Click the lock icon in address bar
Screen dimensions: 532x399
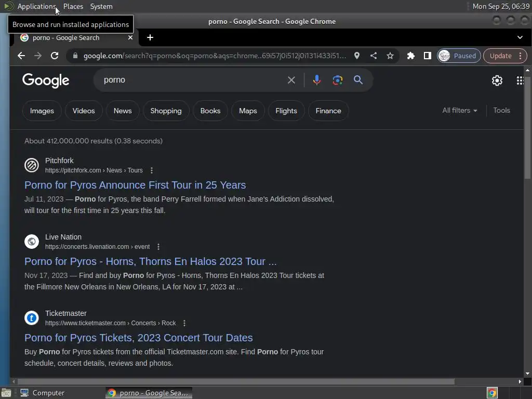(x=75, y=56)
